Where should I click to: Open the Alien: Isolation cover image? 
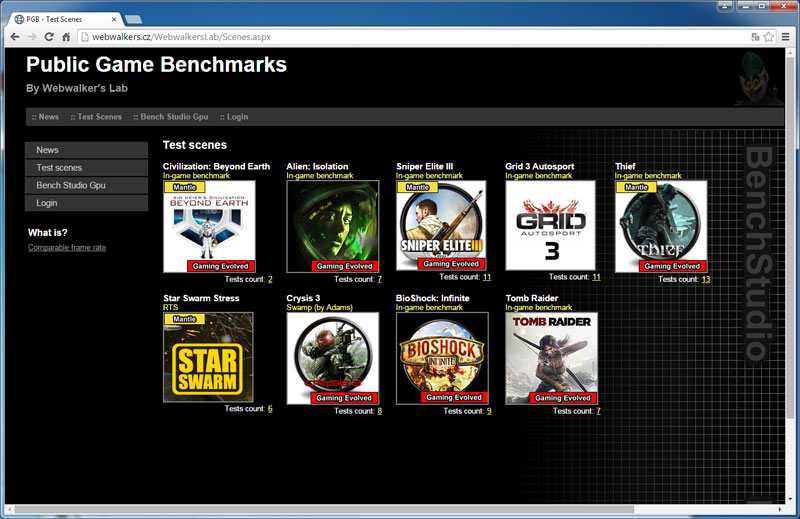click(x=333, y=226)
